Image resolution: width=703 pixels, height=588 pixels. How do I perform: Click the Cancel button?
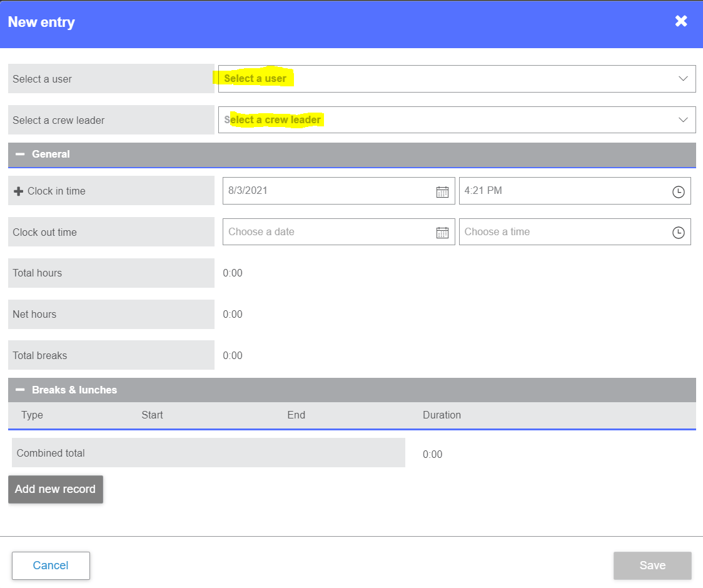point(51,565)
